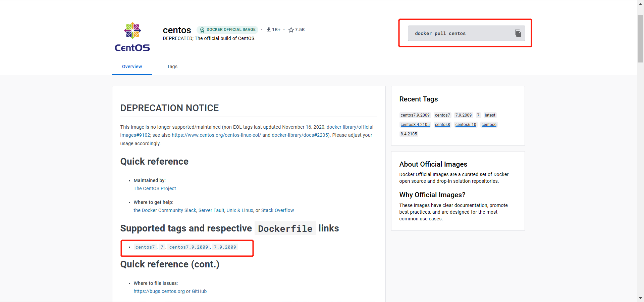This screenshot has width=644, height=302.
Task: Open the latest recent tag
Action: [x=490, y=115]
